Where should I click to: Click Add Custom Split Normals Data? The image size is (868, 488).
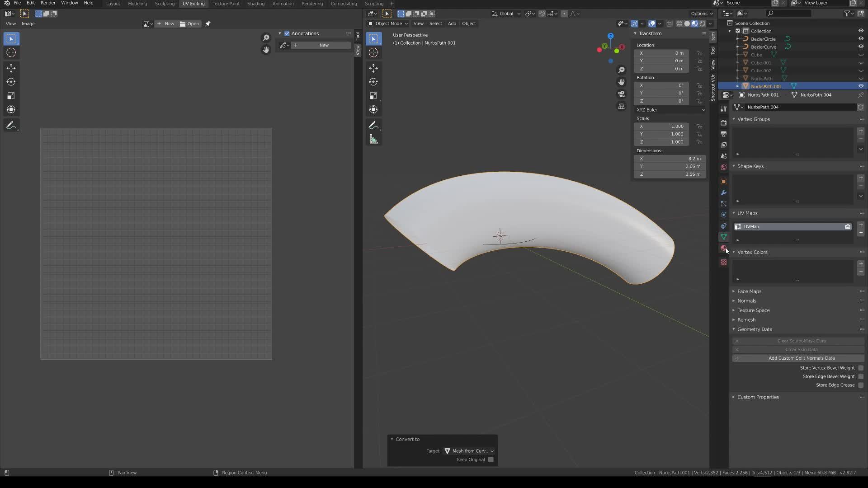coord(798,358)
